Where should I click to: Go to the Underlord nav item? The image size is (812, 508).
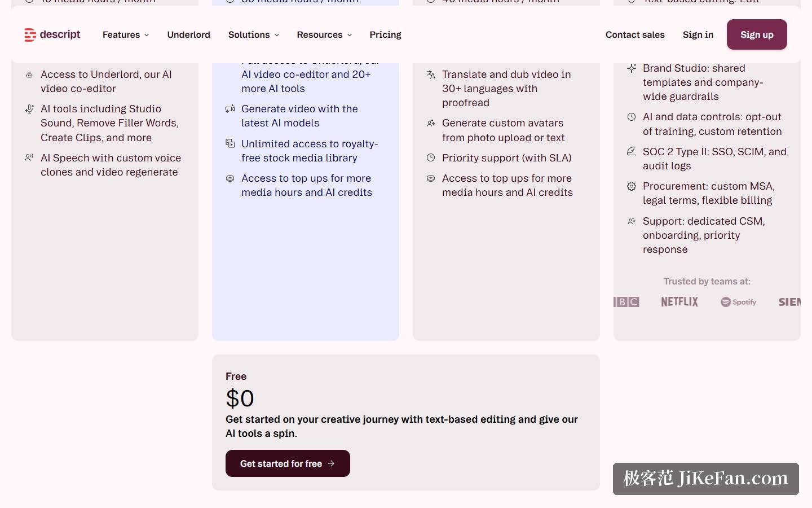[189, 35]
